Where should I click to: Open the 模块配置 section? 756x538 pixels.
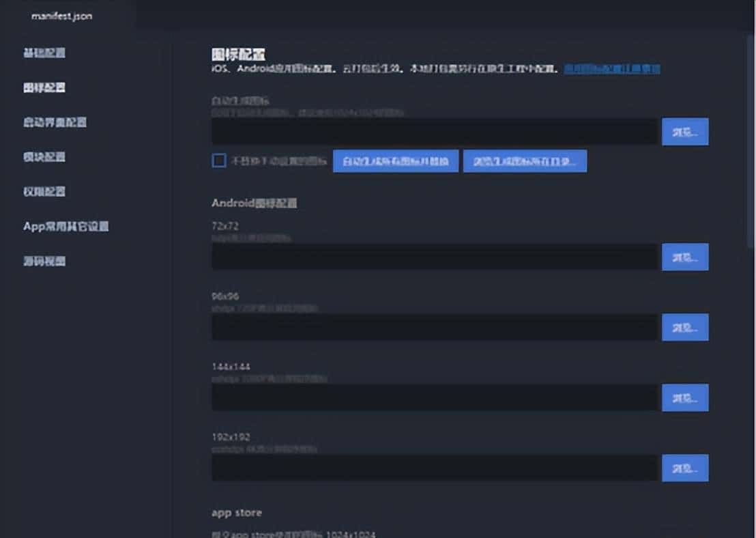44,157
